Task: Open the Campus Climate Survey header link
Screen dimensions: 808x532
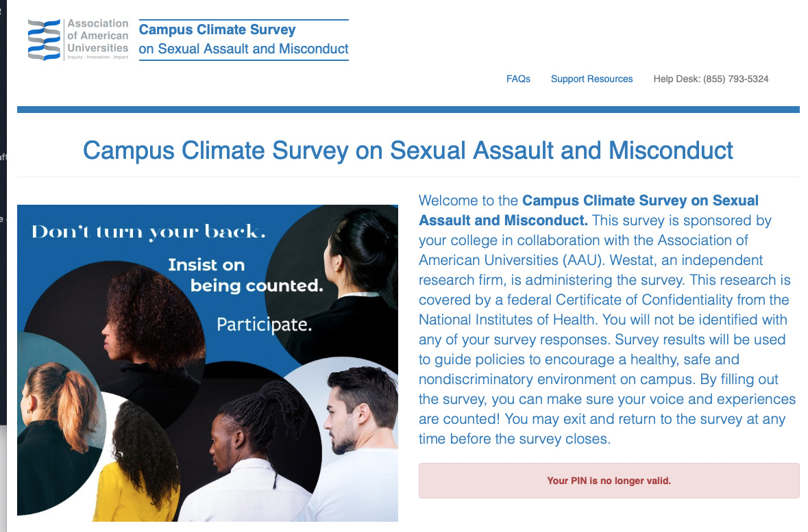Action: point(243,39)
